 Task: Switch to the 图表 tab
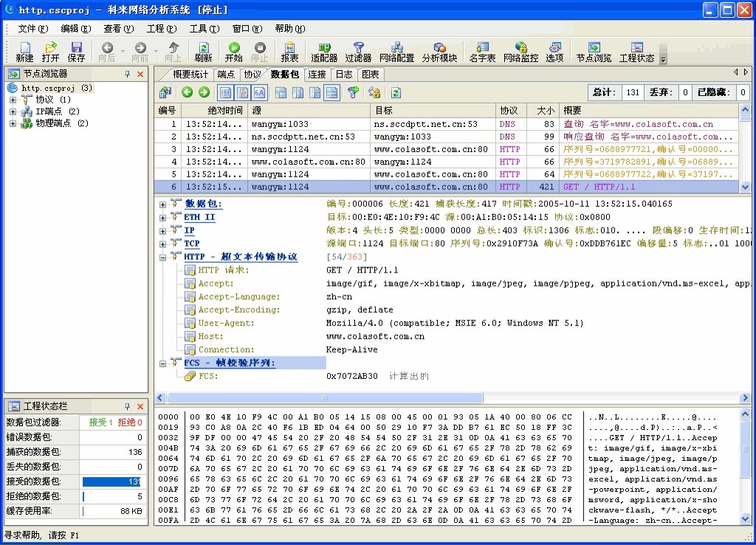pos(371,75)
